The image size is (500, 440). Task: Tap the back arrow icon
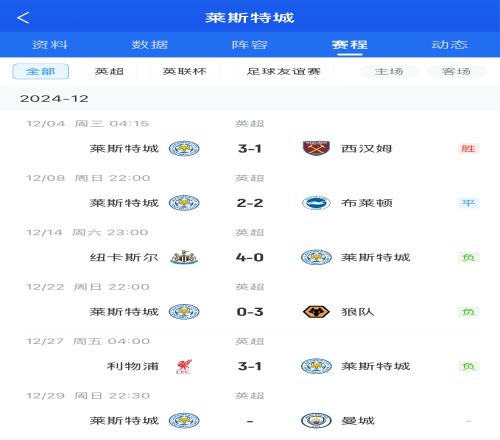tap(23, 18)
